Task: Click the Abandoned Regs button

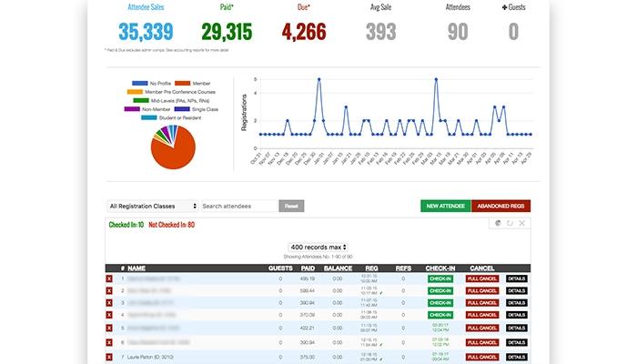Action: tap(500, 206)
